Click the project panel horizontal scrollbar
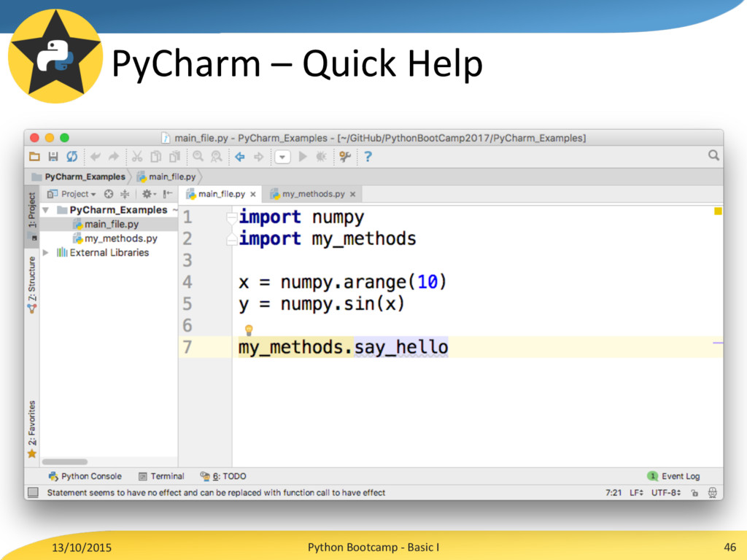Image resolution: width=747 pixels, height=560 pixels. pyautogui.click(x=65, y=462)
